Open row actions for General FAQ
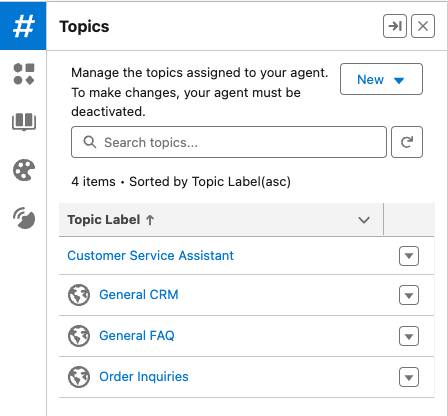The image size is (448, 416). point(409,336)
